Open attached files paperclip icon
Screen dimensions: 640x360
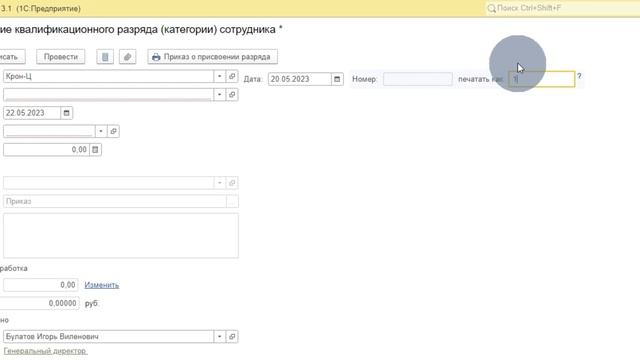pos(127,57)
